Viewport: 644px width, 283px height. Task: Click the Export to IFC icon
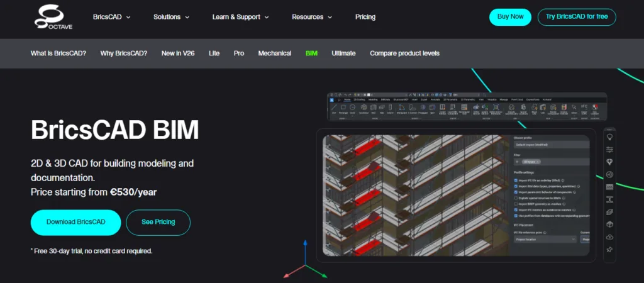[584, 108]
